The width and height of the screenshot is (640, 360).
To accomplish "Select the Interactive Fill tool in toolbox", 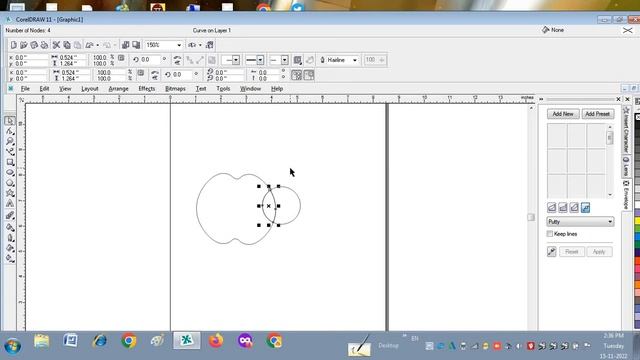I will click(10, 258).
